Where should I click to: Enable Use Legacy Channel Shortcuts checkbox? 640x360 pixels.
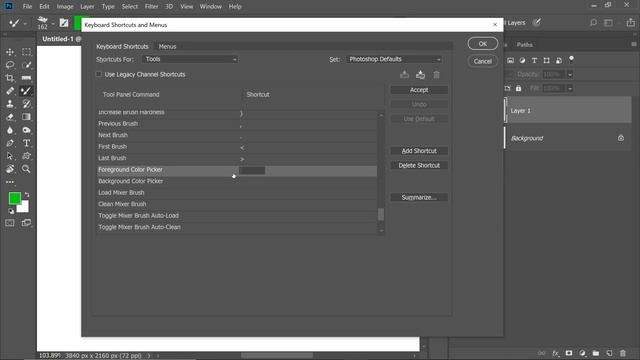[99, 74]
